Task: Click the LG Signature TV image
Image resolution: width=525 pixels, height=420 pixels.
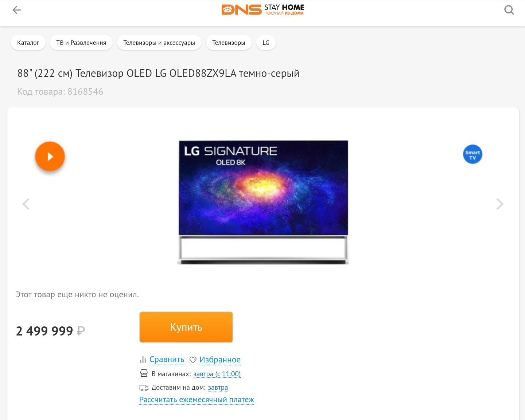Action: [263, 202]
